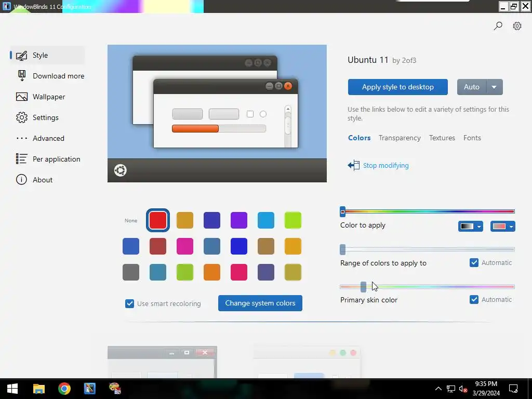This screenshot has width=532, height=399.
Task: Open the black gradient color dropdown
Action: click(471, 227)
